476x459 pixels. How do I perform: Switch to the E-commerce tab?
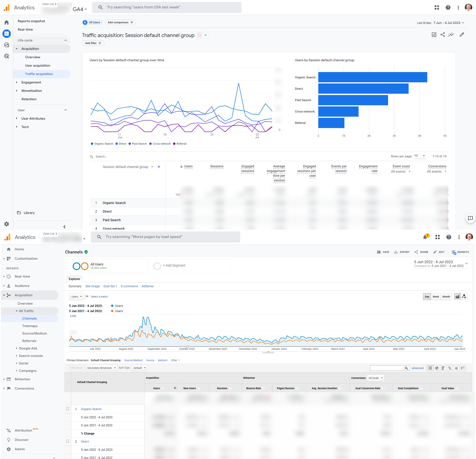[x=129, y=286]
